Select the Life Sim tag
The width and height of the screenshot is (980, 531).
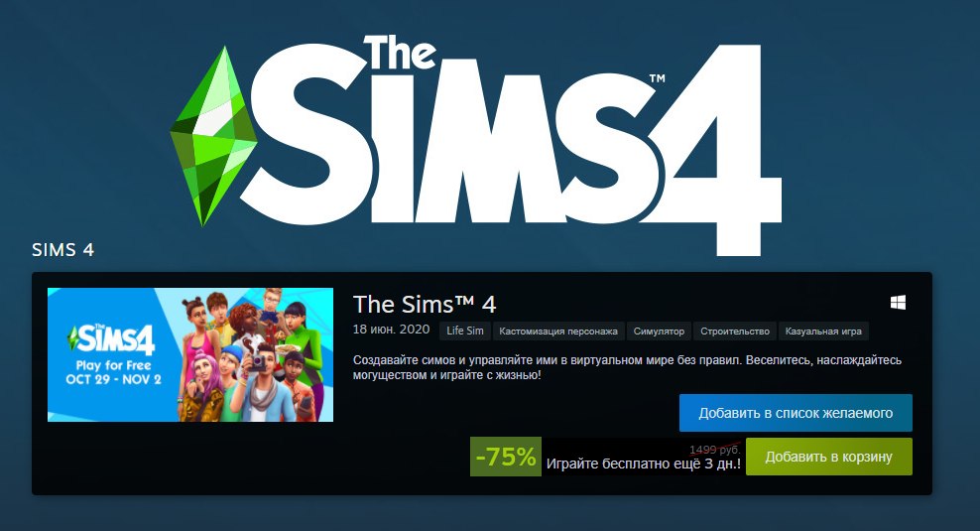[x=465, y=331]
